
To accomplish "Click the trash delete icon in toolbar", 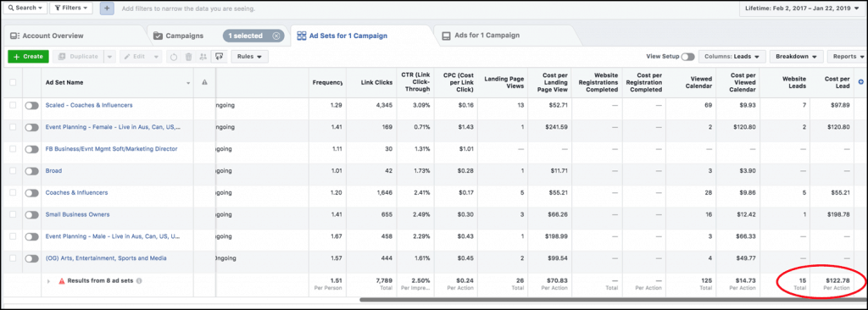I will pos(188,57).
